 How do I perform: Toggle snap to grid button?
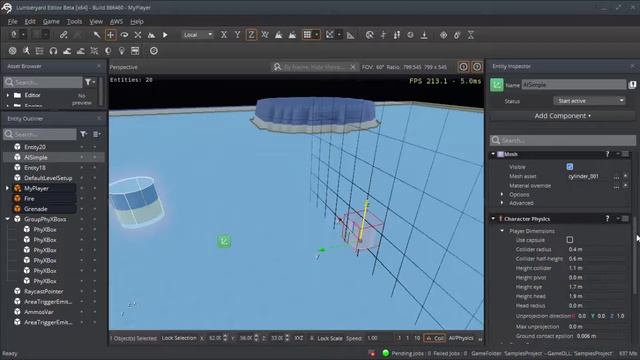coord(307,35)
